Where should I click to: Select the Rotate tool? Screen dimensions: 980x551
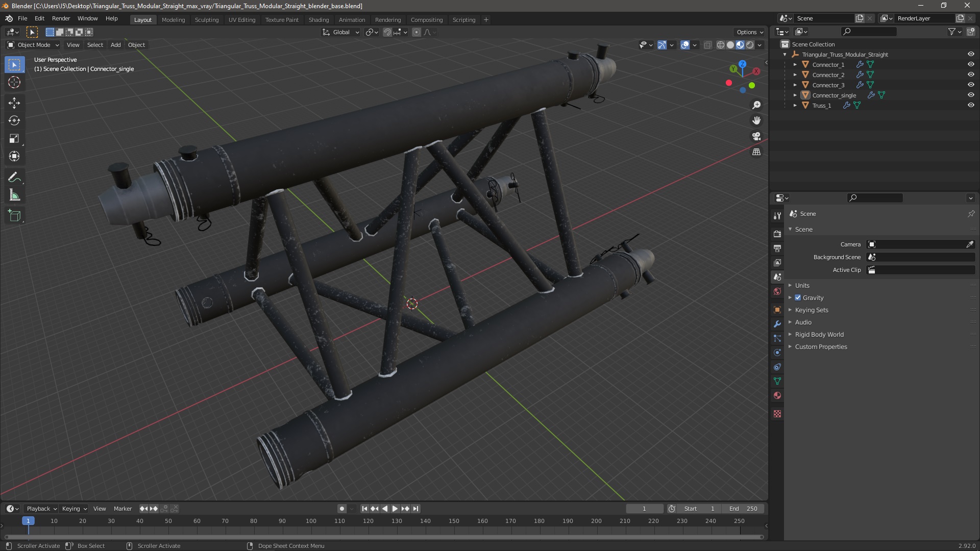pyautogui.click(x=14, y=121)
